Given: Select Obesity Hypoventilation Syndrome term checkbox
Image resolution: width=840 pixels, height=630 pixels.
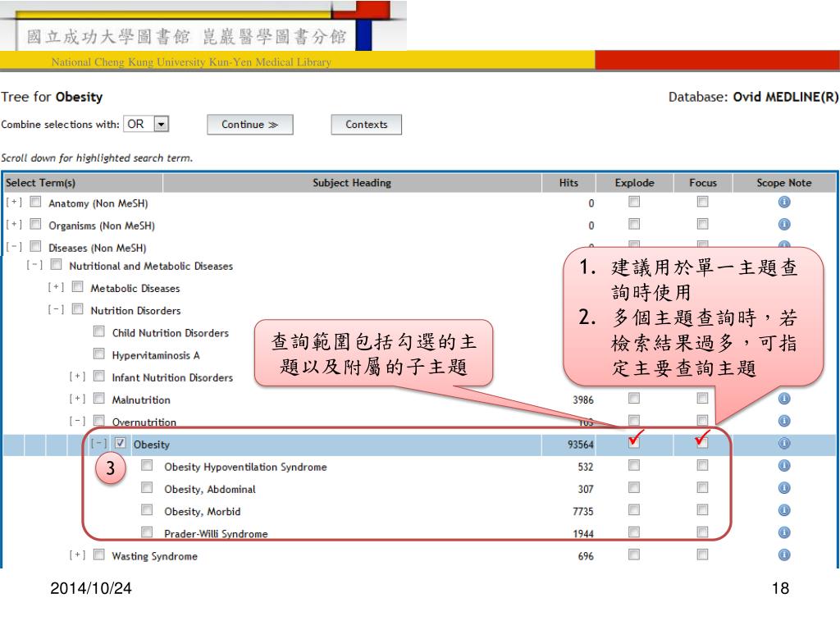Looking at the screenshot, I should point(147,465).
